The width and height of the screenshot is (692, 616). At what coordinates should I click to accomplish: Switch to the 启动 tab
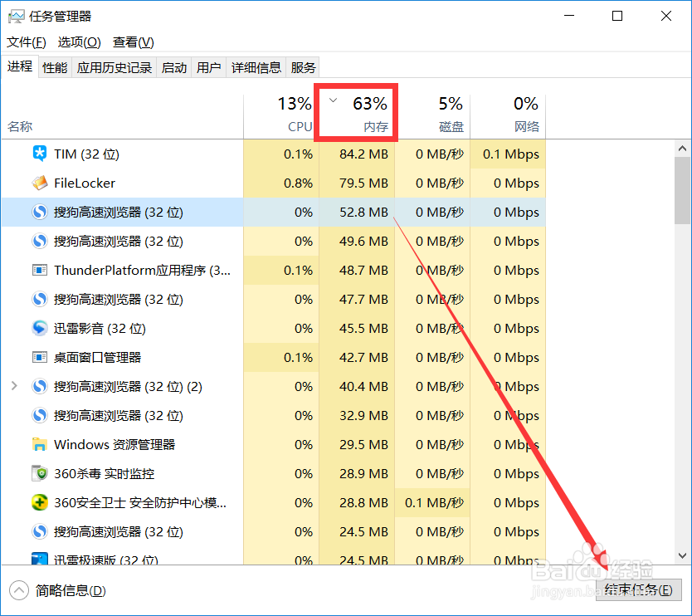pyautogui.click(x=174, y=67)
